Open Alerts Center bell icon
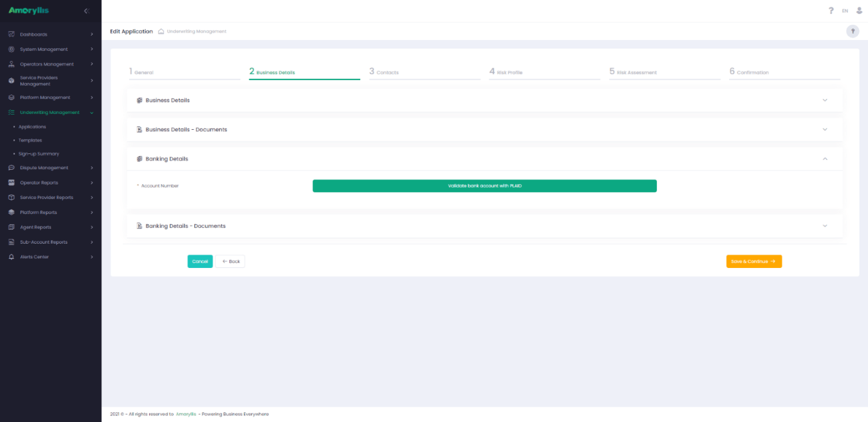868x422 pixels. click(12, 257)
